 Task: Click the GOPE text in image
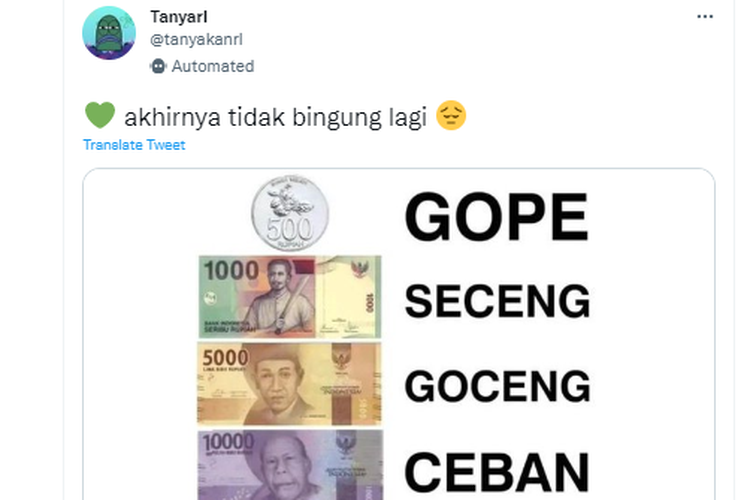click(x=496, y=217)
